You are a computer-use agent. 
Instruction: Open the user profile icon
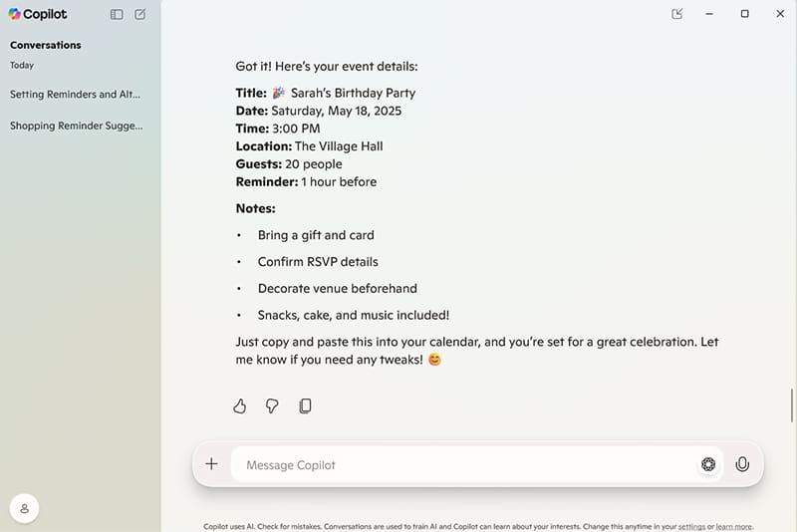click(x=24, y=508)
